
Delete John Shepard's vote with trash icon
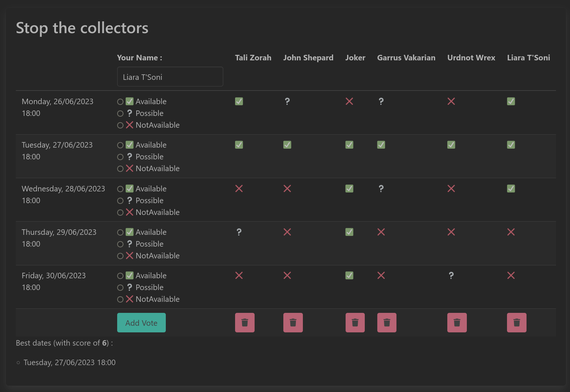[293, 322]
